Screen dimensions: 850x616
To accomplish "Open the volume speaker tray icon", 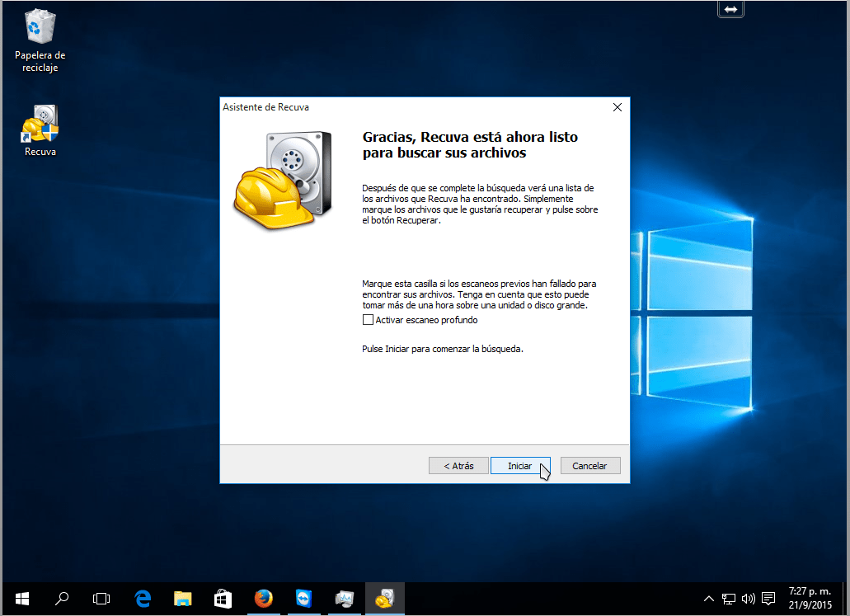I will click(748, 599).
